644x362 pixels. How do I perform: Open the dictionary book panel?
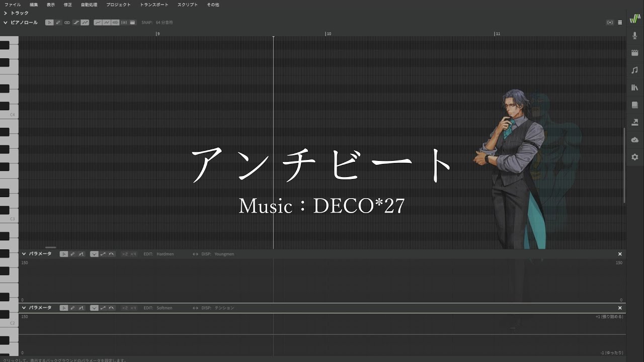point(635,105)
